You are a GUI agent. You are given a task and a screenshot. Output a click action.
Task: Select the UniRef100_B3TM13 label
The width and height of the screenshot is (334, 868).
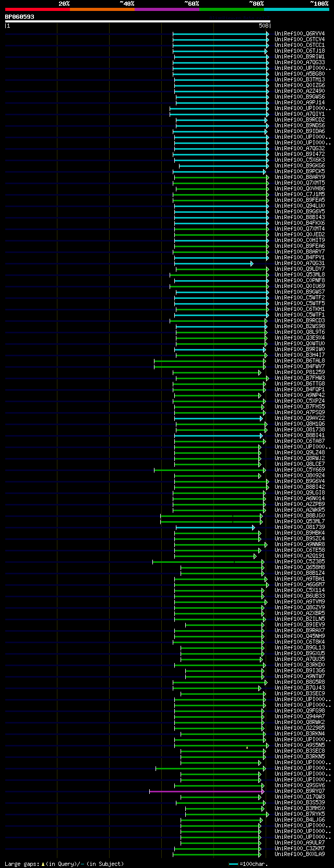coord(300,80)
